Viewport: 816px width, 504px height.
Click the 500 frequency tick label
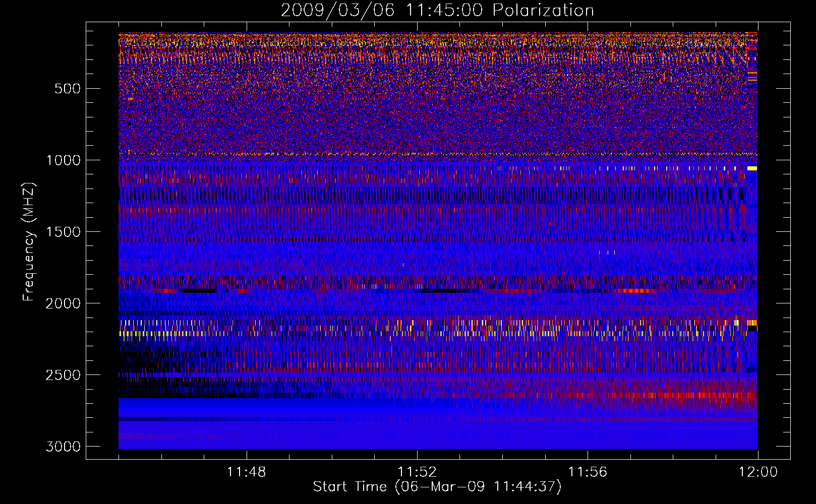[68, 89]
